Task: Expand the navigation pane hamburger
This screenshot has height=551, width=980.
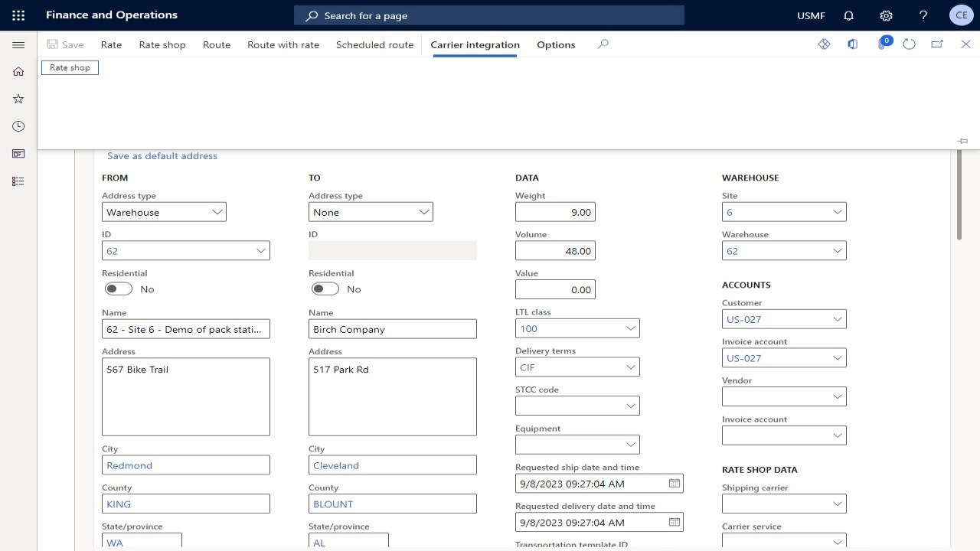Action: point(18,45)
